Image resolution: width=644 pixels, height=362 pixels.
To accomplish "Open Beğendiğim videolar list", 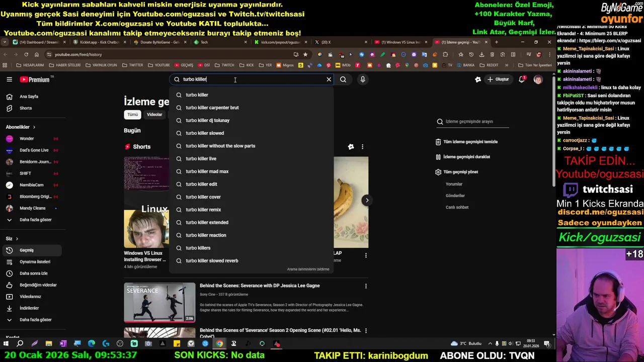I will (x=33, y=285).
